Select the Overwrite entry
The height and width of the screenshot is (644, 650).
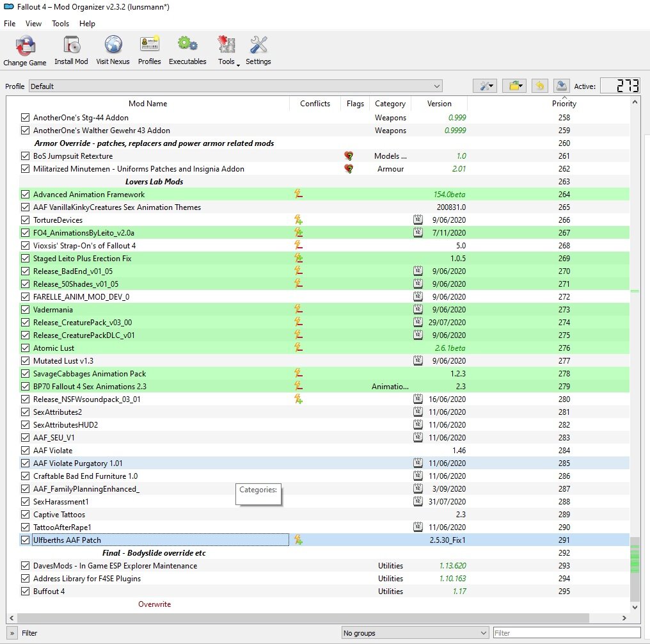coord(154,604)
